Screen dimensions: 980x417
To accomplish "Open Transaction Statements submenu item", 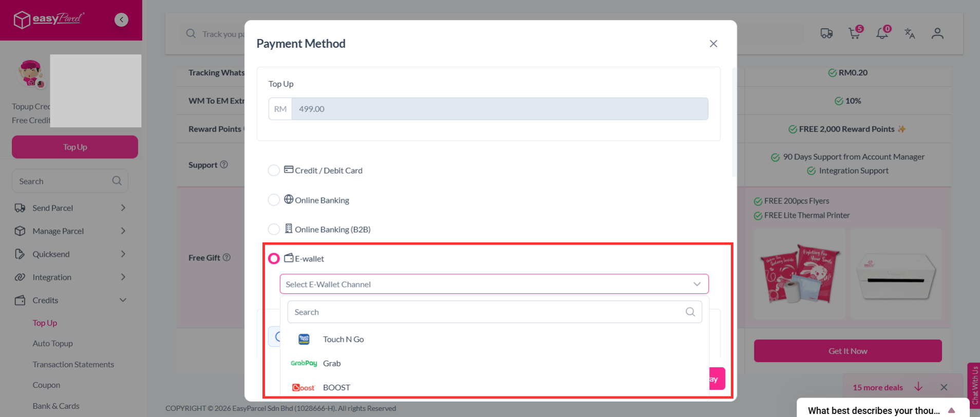I will point(73,365).
